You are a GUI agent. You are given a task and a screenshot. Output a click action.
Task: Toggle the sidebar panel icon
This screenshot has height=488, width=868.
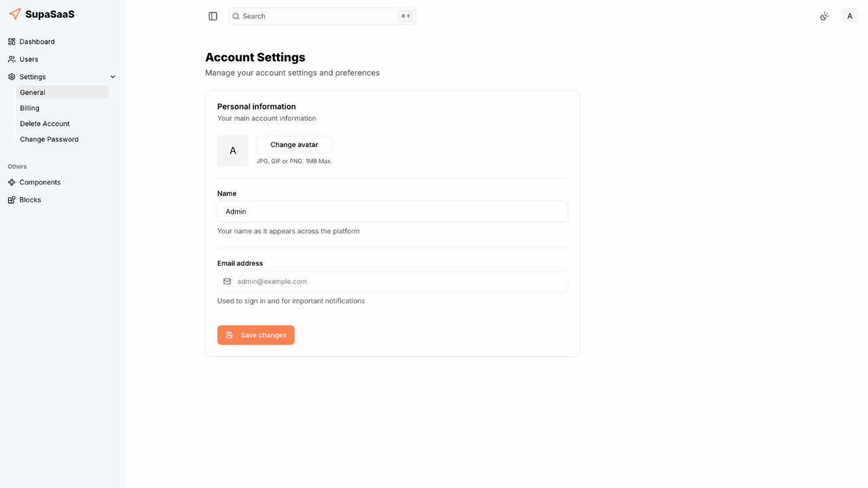[213, 16]
